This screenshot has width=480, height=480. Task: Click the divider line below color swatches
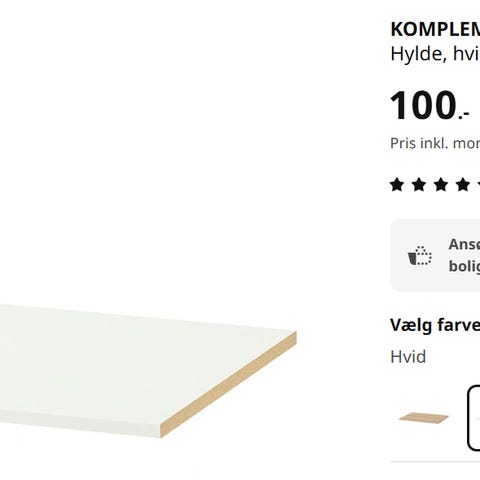pos(435,462)
